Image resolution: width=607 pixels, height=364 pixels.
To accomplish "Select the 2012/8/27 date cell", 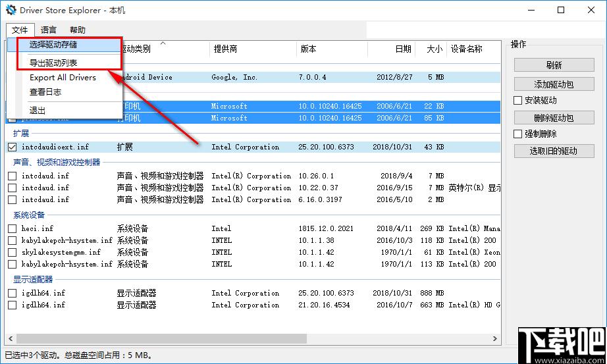I will coord(394,78).
